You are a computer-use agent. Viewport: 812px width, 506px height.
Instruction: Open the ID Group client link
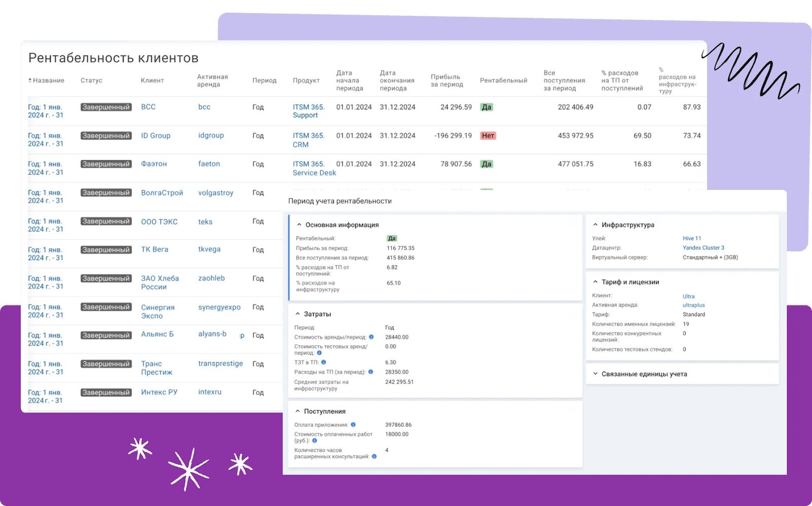(x=155, y=136)
